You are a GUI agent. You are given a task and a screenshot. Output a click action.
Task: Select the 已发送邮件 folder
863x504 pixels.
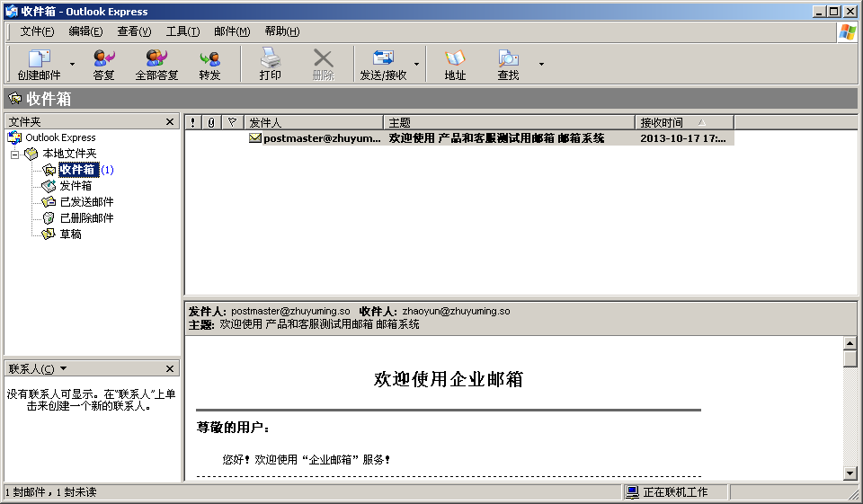(86, 202)
